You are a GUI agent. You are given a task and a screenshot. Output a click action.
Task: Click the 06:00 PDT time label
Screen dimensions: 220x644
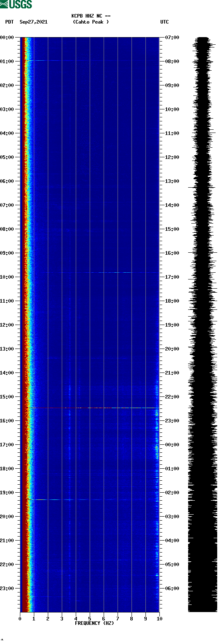pyautogui.click(x=7, y=181)
